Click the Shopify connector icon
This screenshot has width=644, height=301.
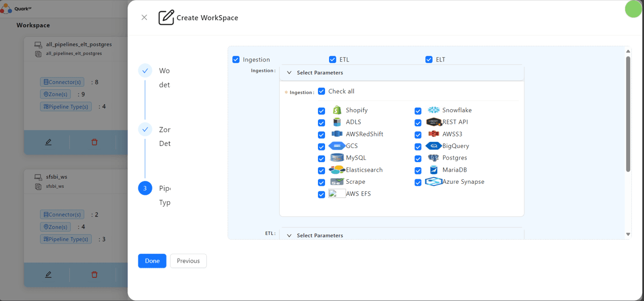click(x=337, y=110)
